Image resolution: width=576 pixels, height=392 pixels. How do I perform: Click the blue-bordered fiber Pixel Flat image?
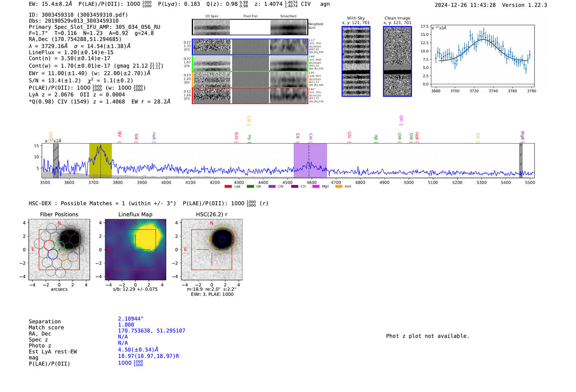[250, 46]
